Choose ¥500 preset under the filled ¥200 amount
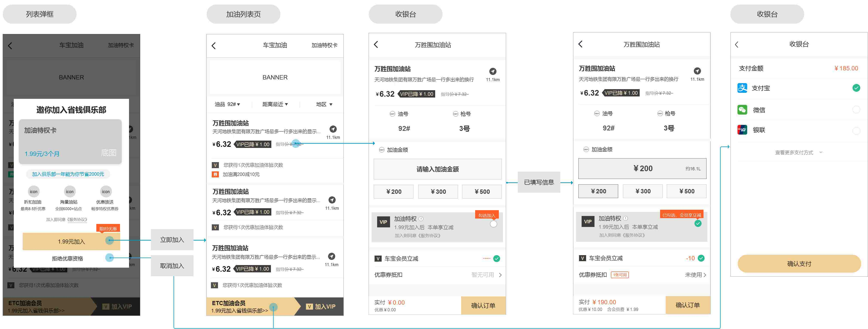Image resolution: width=868 pixels, height=329 pixels. click(686, 191)
